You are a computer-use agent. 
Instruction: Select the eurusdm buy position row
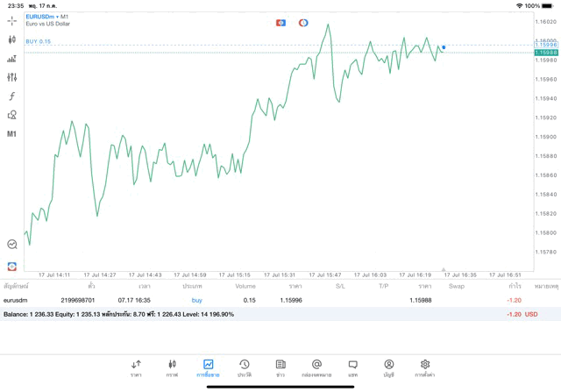(263, 300)
